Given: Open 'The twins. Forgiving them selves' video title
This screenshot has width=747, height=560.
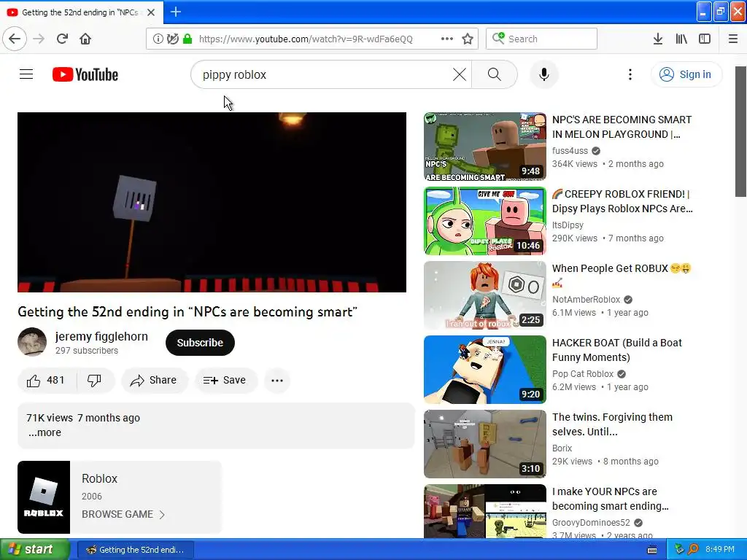Looking at the screenshot, I should click(612, 424).
